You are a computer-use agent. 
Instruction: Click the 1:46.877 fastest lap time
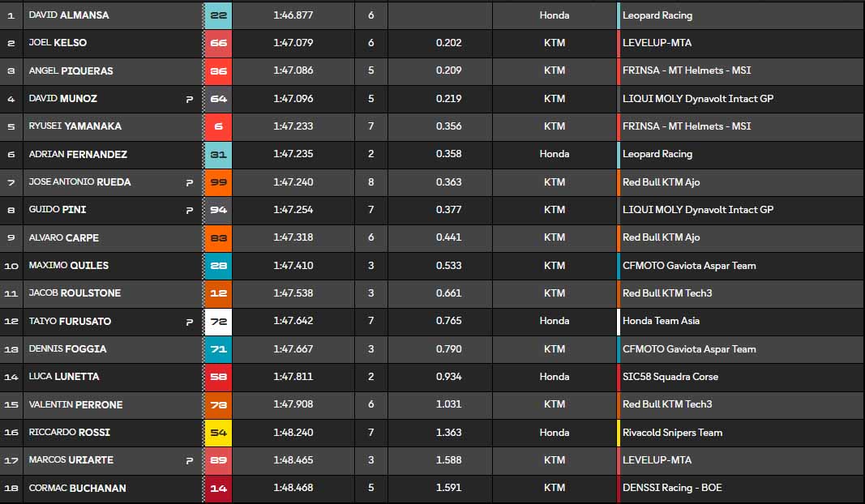(x=293, y=15)
